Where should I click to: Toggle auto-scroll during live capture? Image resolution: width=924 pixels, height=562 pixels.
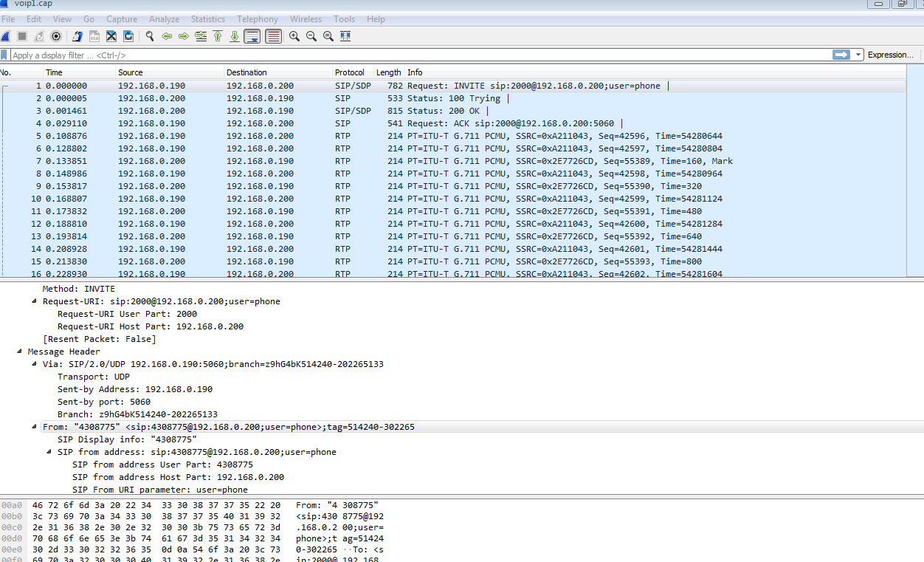pos(252,36)
